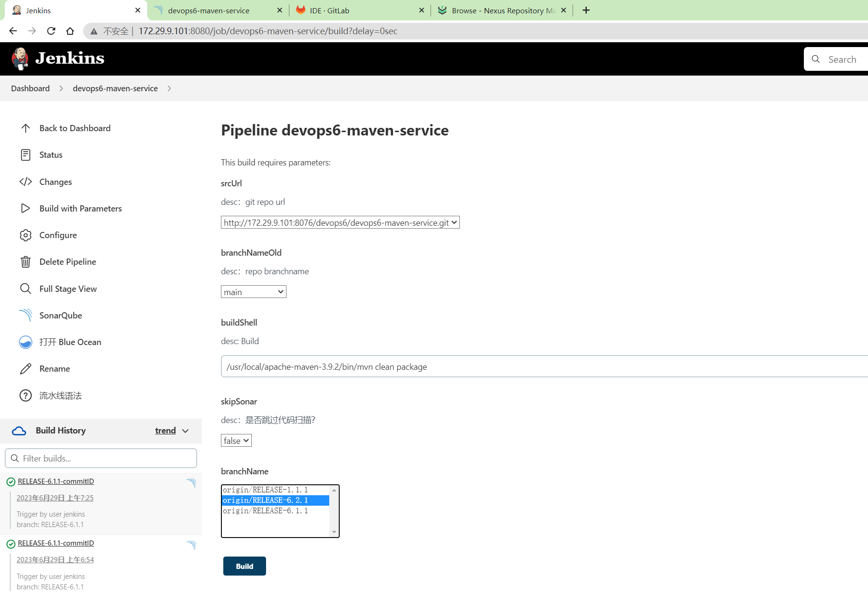Click the Changes code-brackets icon
868x596 pixels.
click(26, 182)
